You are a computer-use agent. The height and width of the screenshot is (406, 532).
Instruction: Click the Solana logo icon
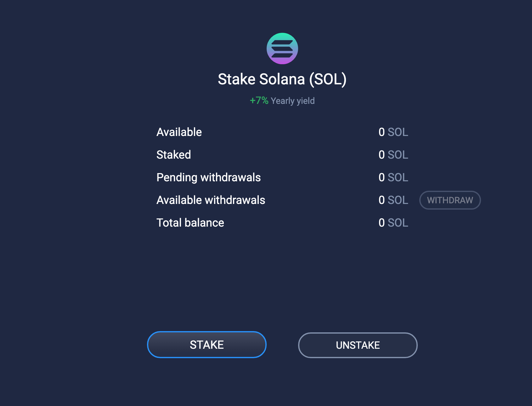click(x=282, y=48)
